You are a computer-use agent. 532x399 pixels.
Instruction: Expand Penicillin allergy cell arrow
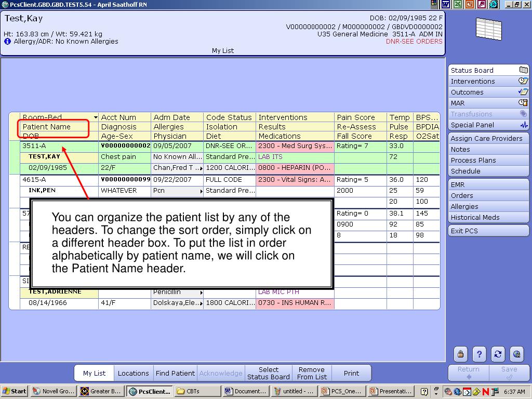(x=201, y=292)
